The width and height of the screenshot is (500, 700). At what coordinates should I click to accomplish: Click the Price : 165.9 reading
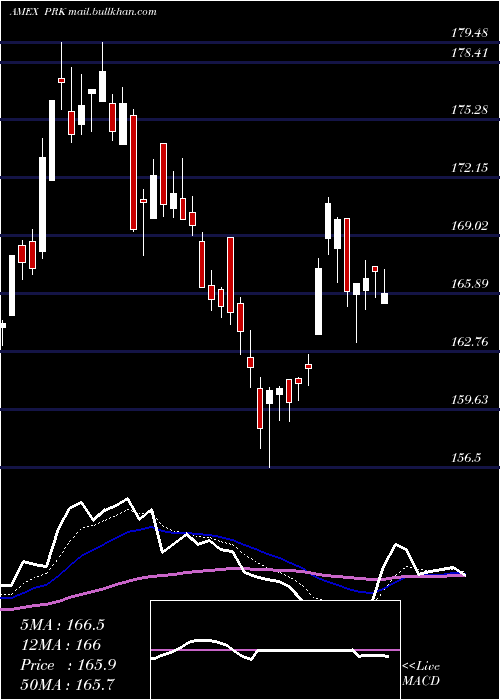(68, 665)
